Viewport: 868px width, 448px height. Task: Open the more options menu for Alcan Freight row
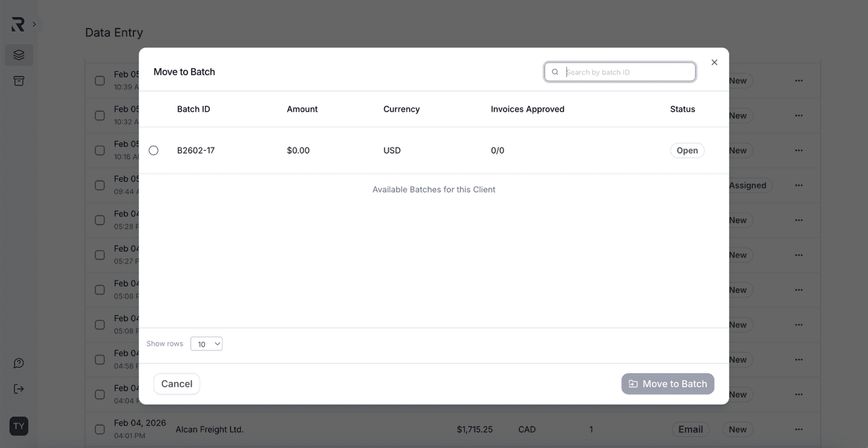click(798, 429)
